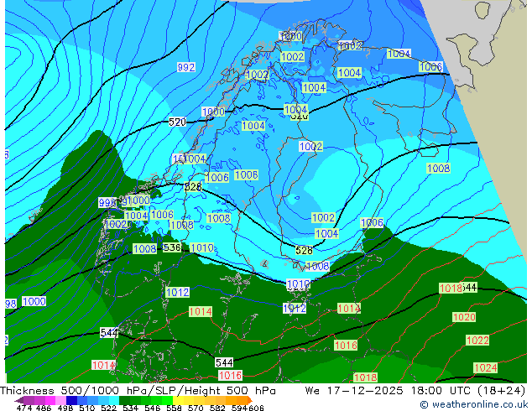Click the '996' pressure label off Norway's southwest coast
The width and height of the screenshot is (532, 411).
pyautogui.click(x=107, y=203)
